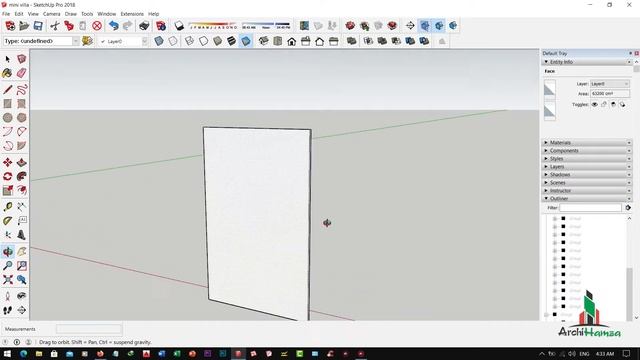Choose the Pan hand tool

pyautogui.click(x=22, y=251)
